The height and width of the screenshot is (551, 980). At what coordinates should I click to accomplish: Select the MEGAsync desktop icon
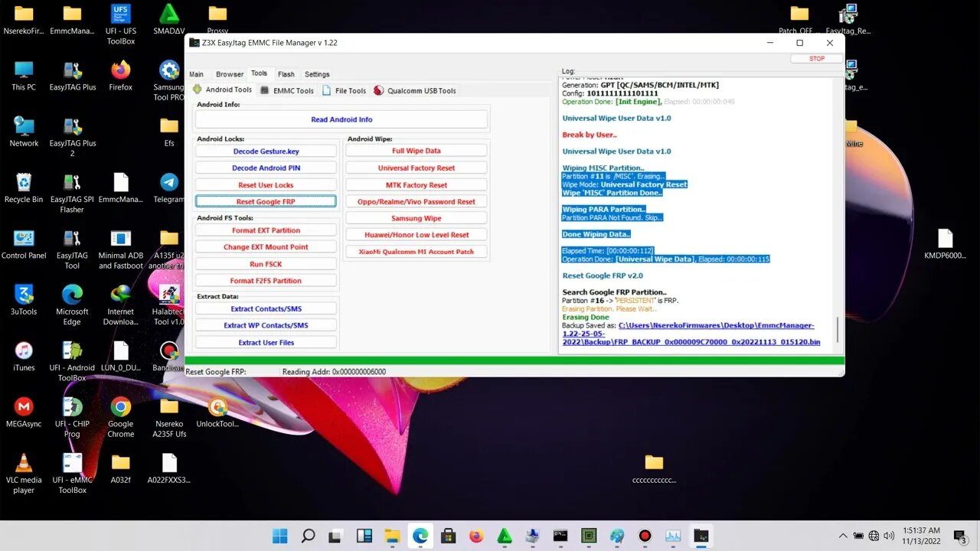[24, 412]
